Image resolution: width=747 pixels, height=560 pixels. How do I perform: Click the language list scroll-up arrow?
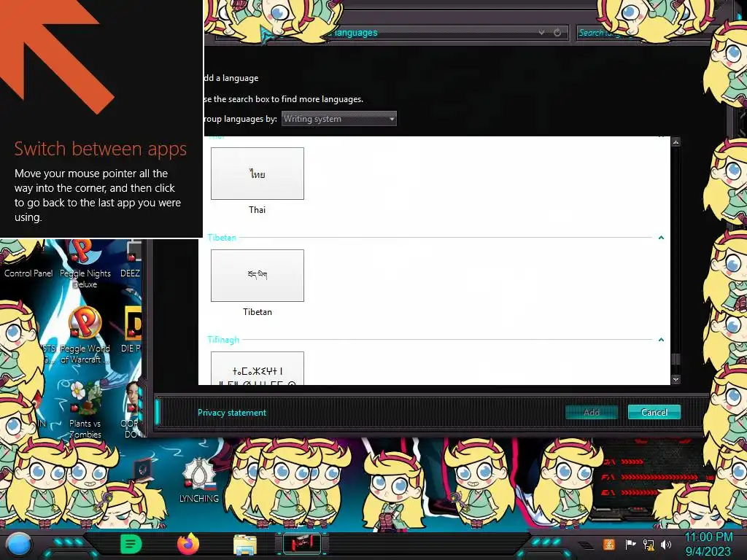point(676,142)
